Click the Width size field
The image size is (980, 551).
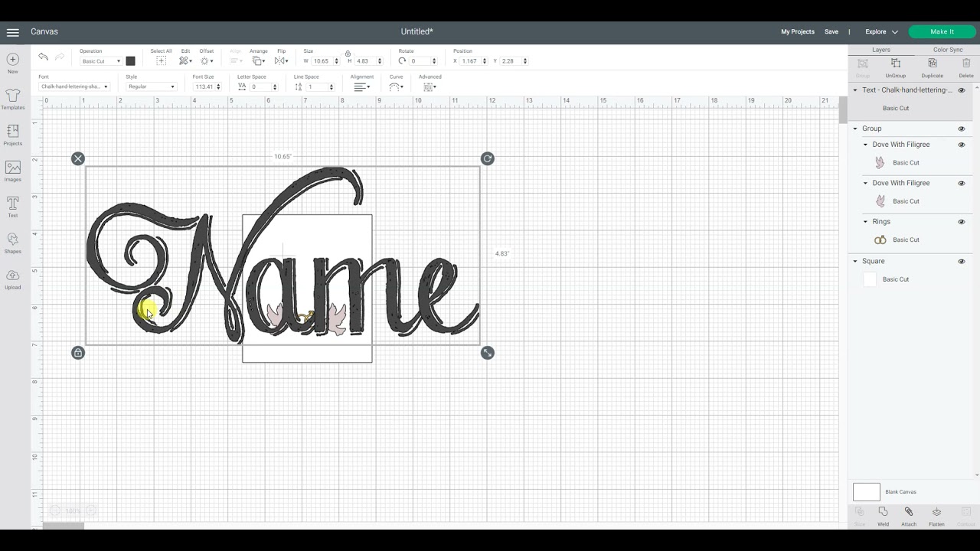[322, 61]
